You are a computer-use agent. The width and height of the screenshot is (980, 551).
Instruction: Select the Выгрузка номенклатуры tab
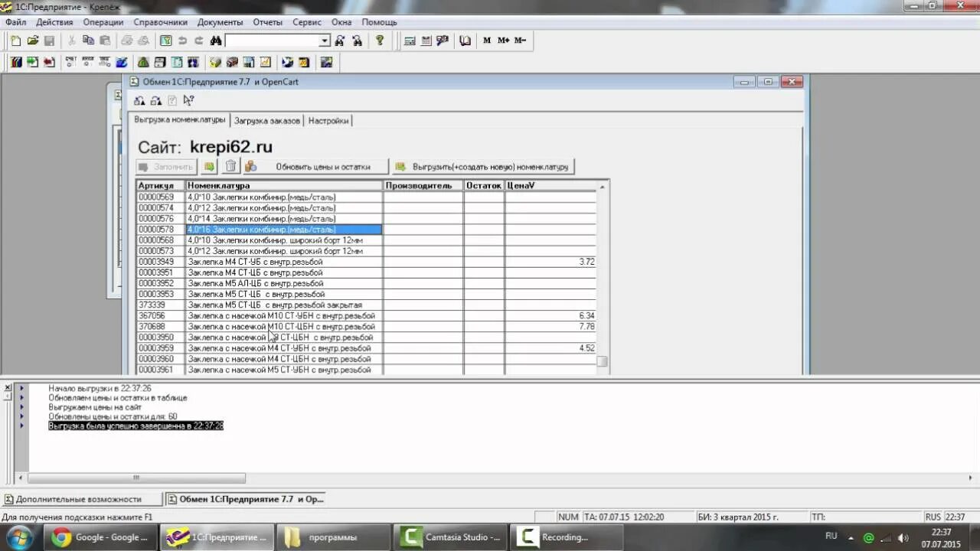coord(180,120)
